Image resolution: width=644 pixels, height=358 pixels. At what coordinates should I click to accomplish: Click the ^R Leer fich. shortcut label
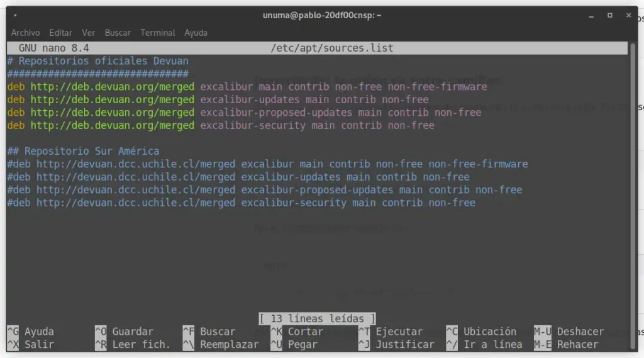click(133, 344)
